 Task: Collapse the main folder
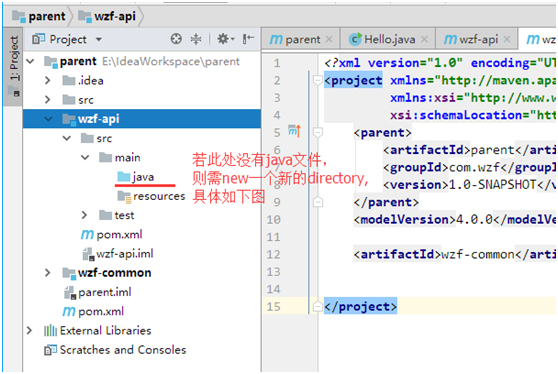85,157
